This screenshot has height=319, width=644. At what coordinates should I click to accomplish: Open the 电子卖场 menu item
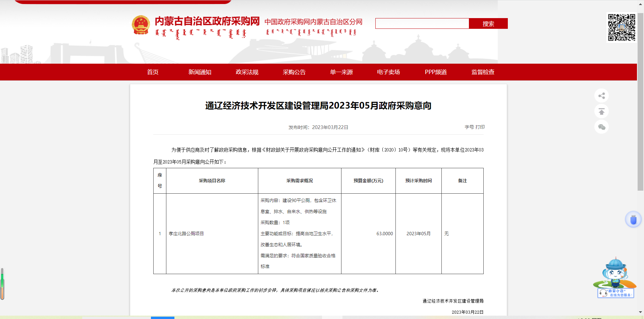388,72
